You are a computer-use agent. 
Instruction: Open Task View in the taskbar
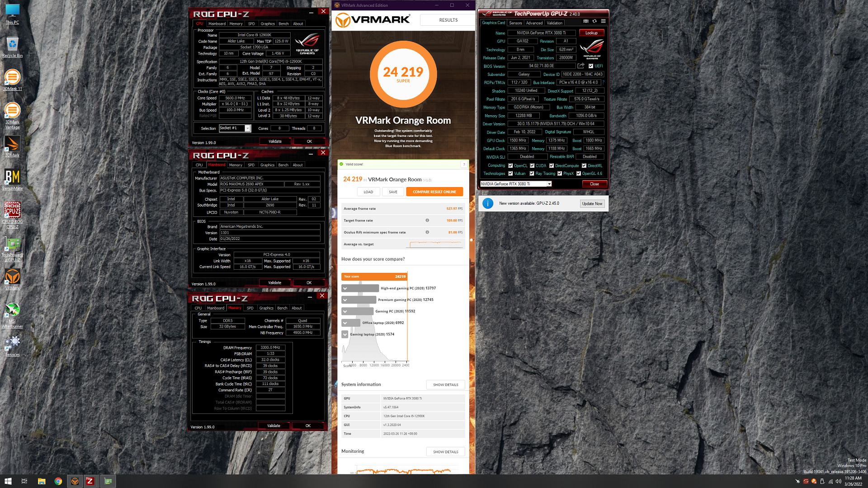point(24,481)
